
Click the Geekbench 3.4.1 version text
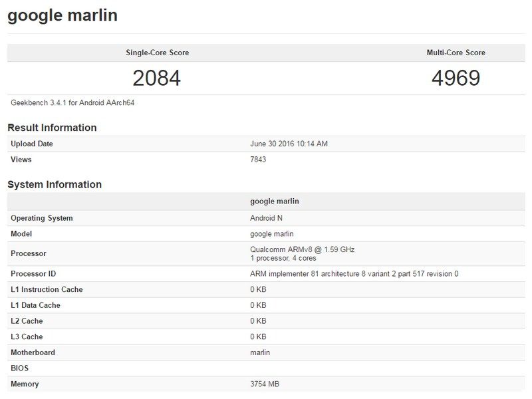[x=73, y=102]
